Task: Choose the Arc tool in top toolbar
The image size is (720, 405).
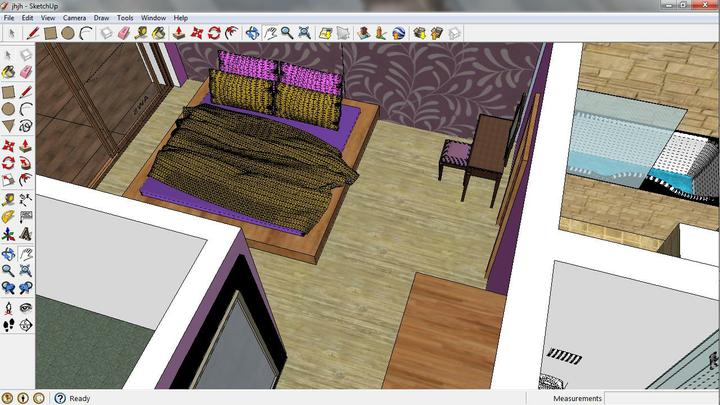Action: click(86, 33)
